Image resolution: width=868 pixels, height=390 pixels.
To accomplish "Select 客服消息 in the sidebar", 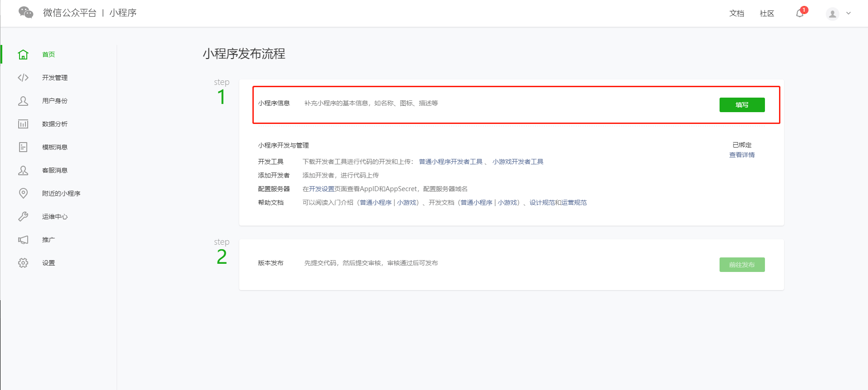I will 54,170.
